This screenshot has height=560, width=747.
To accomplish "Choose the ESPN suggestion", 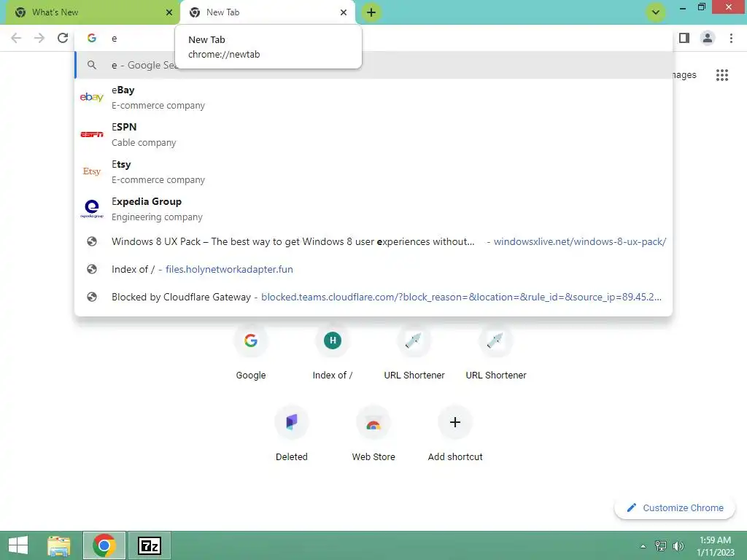I will click(373, 134).
